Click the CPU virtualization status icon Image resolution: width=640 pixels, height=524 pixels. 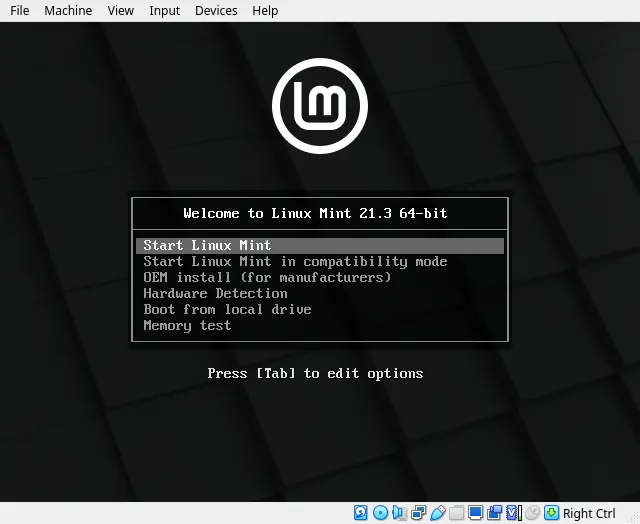513,513
